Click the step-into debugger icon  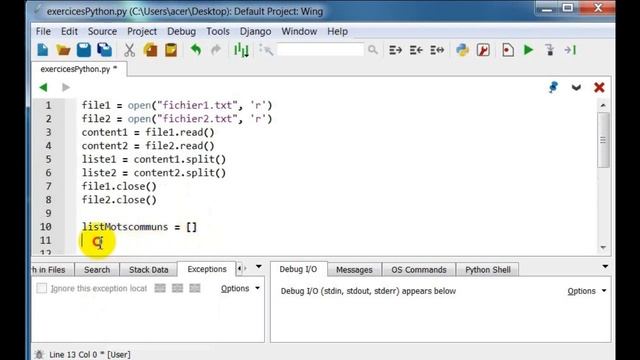click(550, 50)
